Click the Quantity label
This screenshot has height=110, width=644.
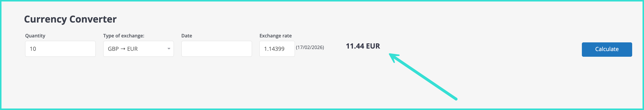click(35, 36)
